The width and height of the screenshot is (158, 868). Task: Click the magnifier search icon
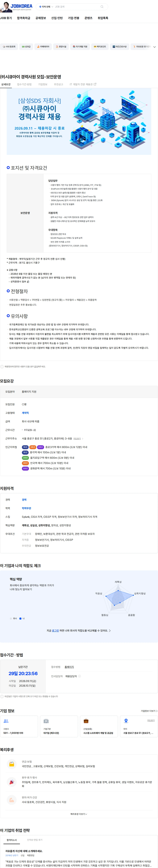click(102, 7)
